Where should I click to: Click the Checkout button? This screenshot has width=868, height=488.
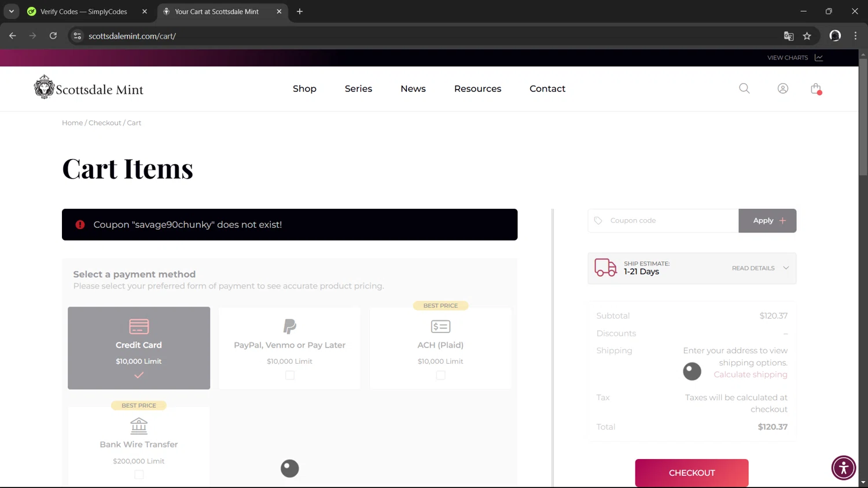pos(692,472)
